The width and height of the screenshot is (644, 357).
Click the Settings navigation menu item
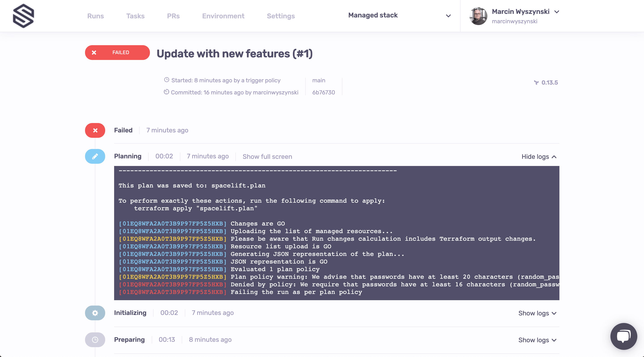click(280, 16)
